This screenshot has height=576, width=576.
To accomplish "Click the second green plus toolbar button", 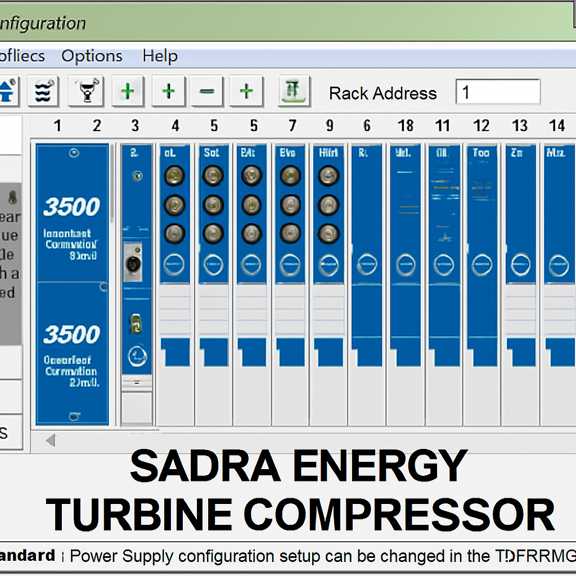I will [168, 91].
